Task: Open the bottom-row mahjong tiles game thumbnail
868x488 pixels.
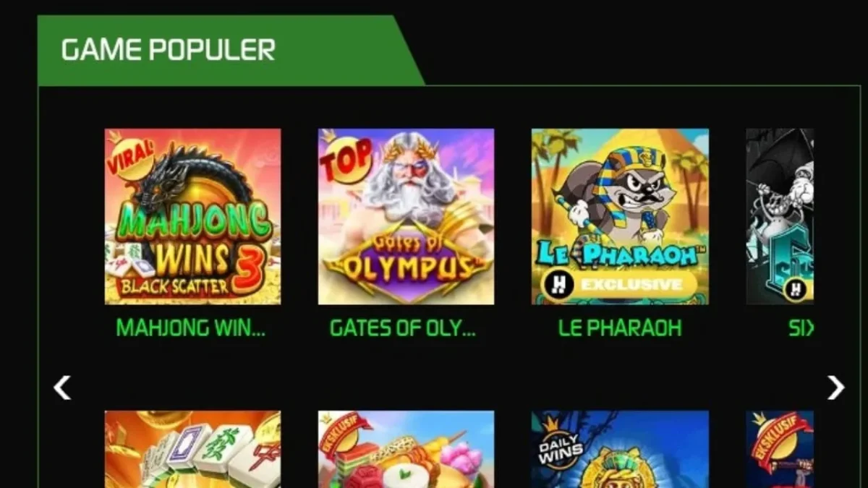Action: coord(192,449)
